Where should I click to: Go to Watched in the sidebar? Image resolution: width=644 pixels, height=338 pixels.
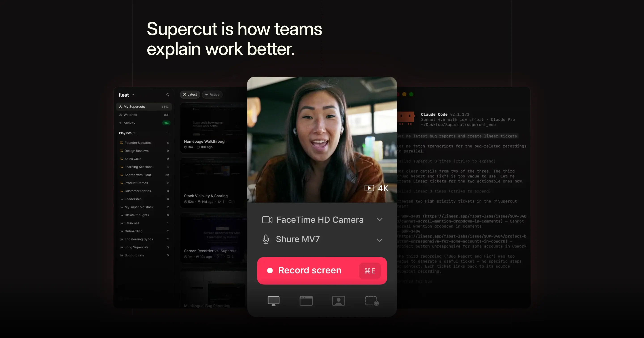coord(144,115)
